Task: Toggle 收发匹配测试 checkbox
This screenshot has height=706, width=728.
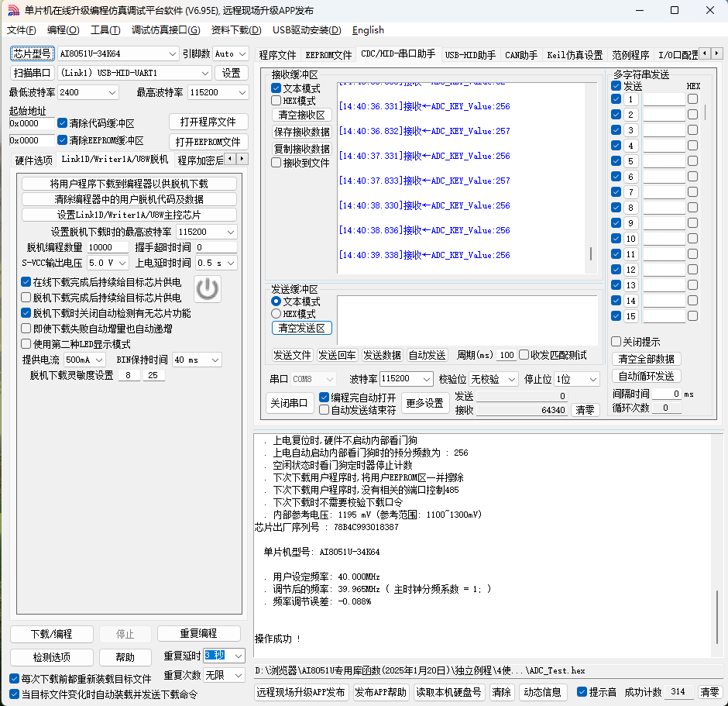Action: [524, 355]
